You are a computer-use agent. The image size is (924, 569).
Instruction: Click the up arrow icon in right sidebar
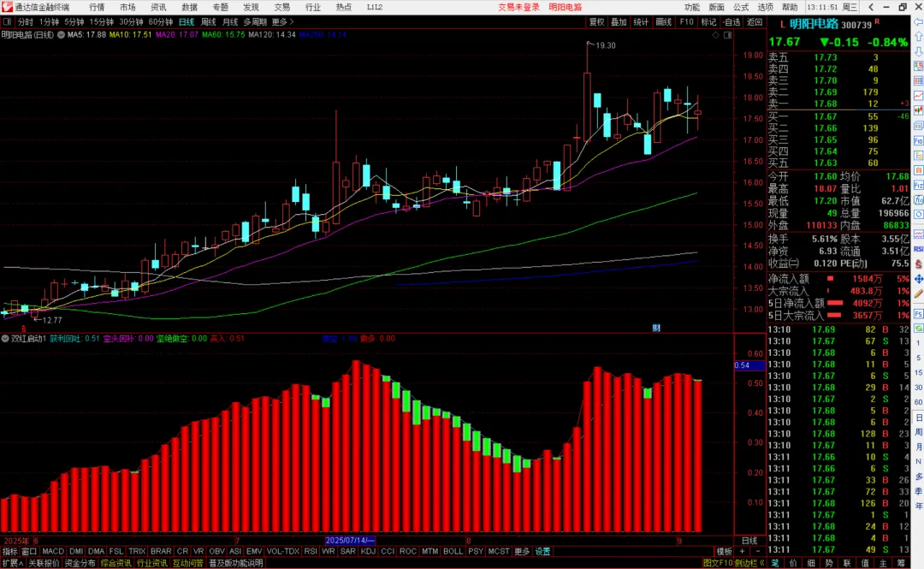coord(919,37)
